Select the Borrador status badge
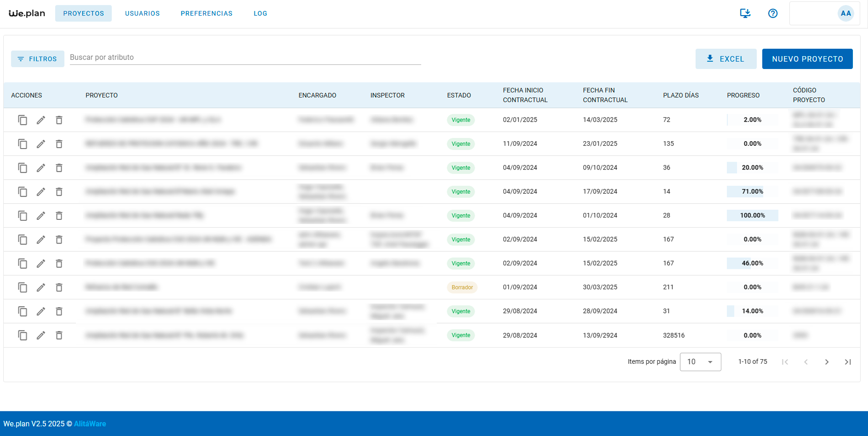This screenshot has width=868, height=436. 462,287
